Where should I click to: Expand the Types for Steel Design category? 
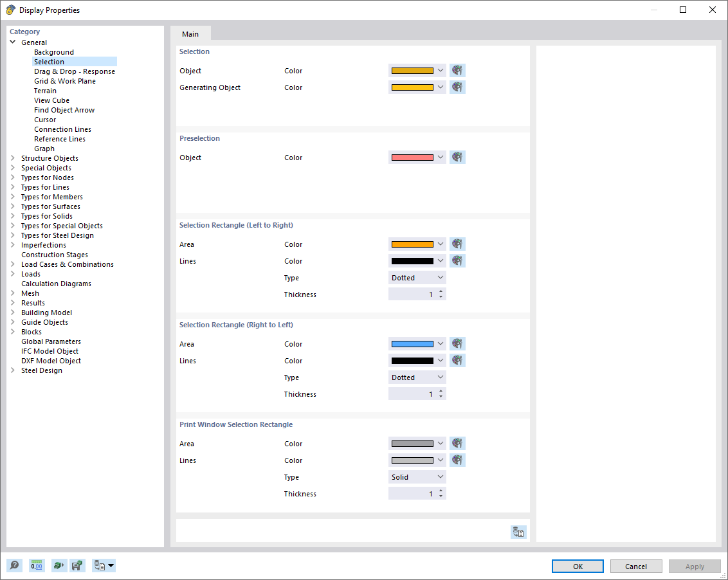[x=12, y=235]
